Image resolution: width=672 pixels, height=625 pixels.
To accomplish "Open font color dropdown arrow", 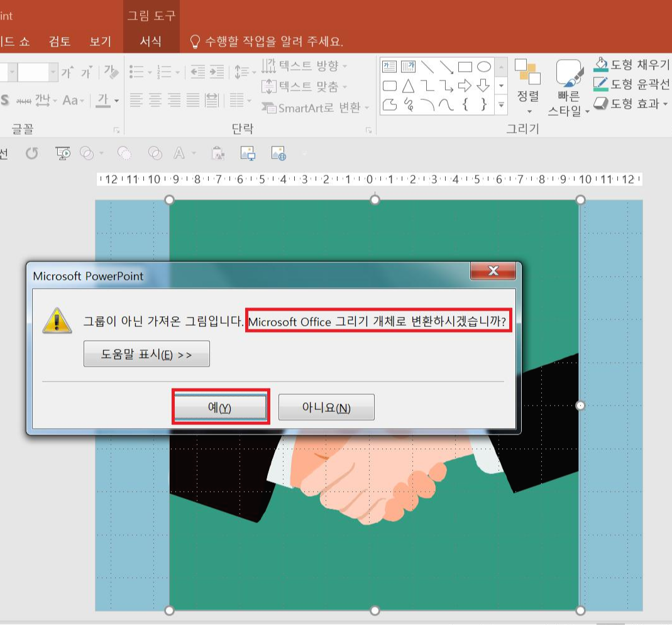I will [116, 101].
